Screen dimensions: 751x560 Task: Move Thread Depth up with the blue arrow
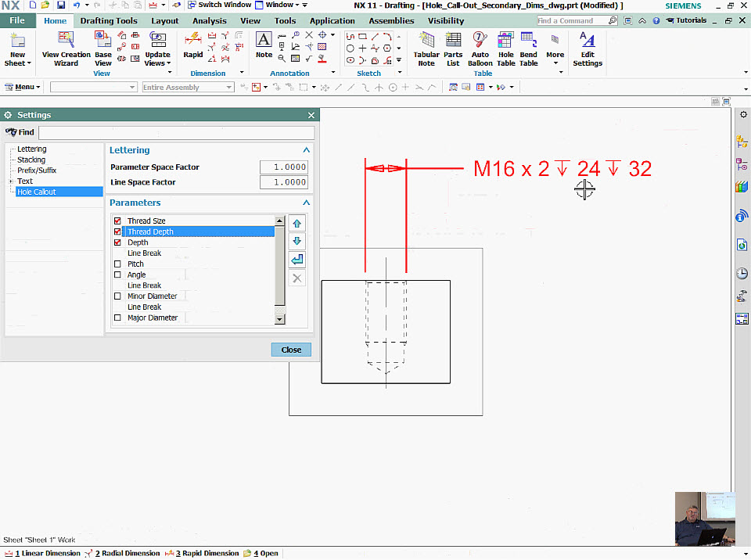296,223
